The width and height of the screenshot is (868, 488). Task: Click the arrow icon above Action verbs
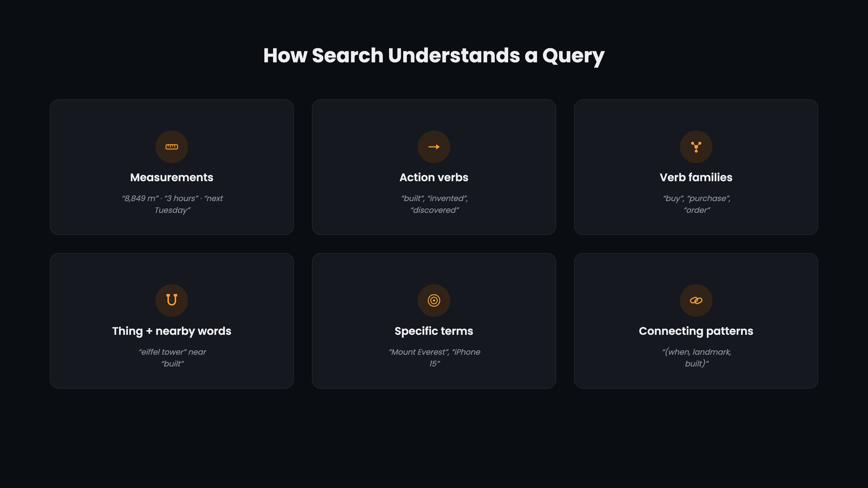click(x=434, y=147)
